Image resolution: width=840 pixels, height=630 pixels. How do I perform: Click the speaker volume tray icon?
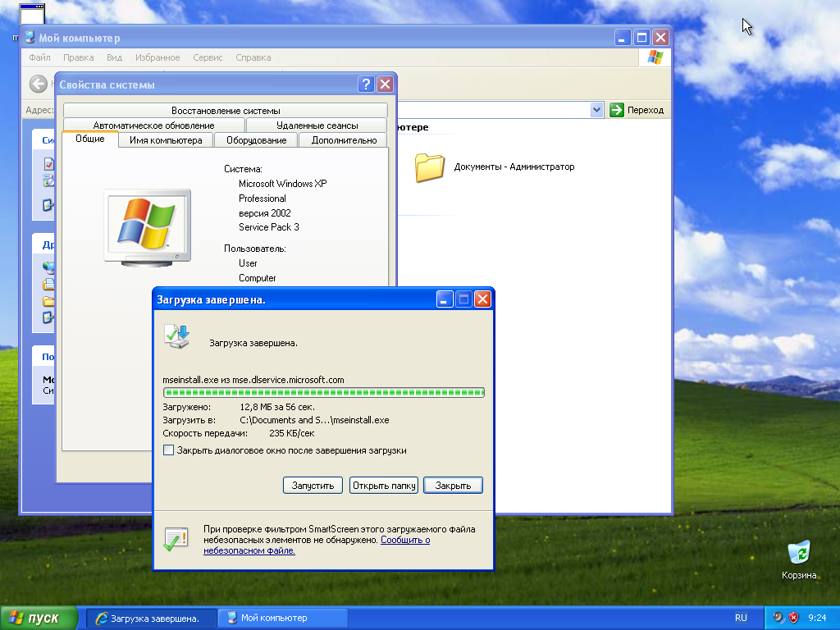(778, 618)
